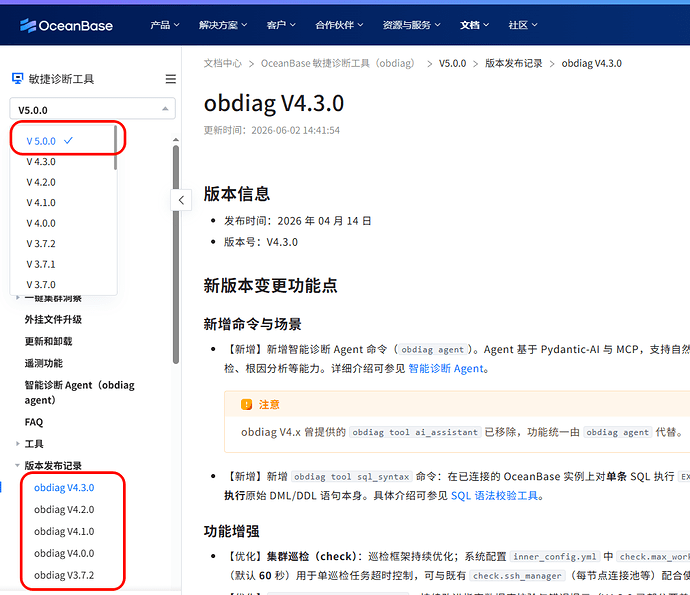Select V 3.7.1 in version list
Viewport: 690px width, 595px height.
tap(63, 264)
